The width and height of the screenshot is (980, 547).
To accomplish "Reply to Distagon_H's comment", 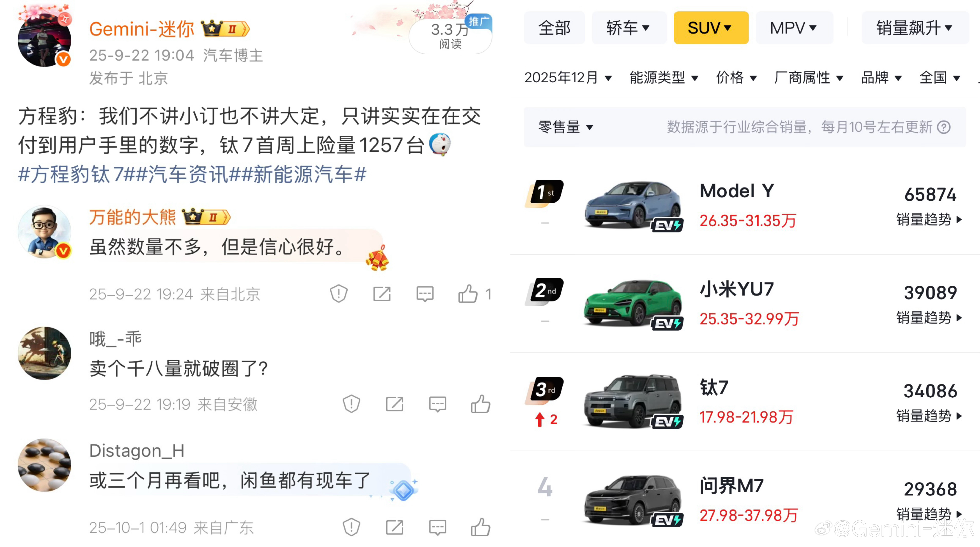I will tap(438, 528).
